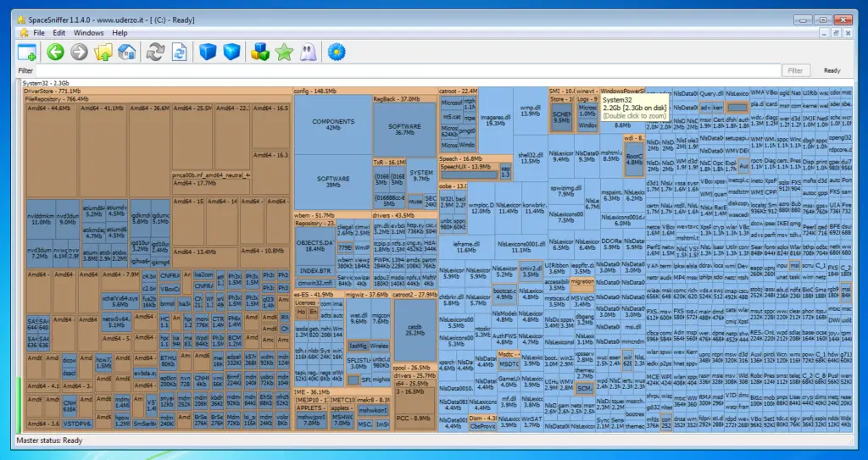Select the spool - 26.5Mb folder bar

coord(415,368)
